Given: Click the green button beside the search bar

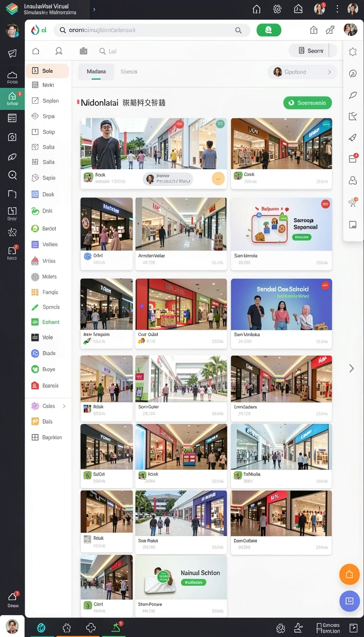Looking at the screenshot, I should pyautogui.click(x=269, y=30).
